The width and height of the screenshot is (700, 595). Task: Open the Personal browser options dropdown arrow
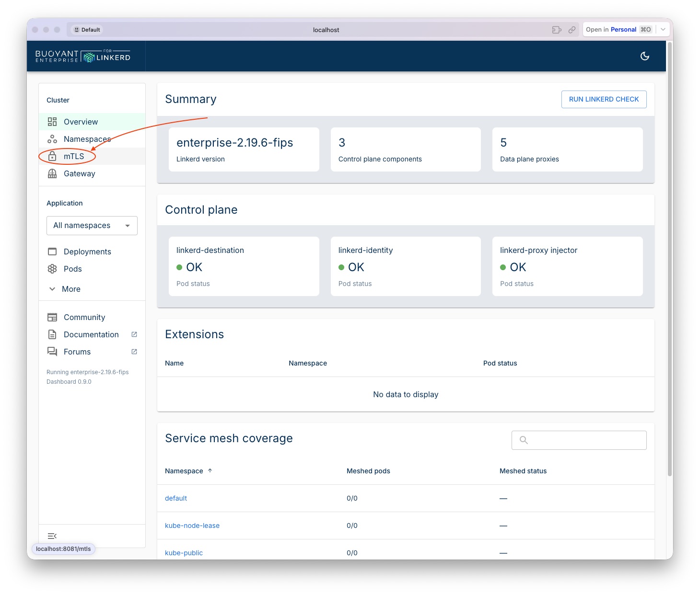[663, 29]
